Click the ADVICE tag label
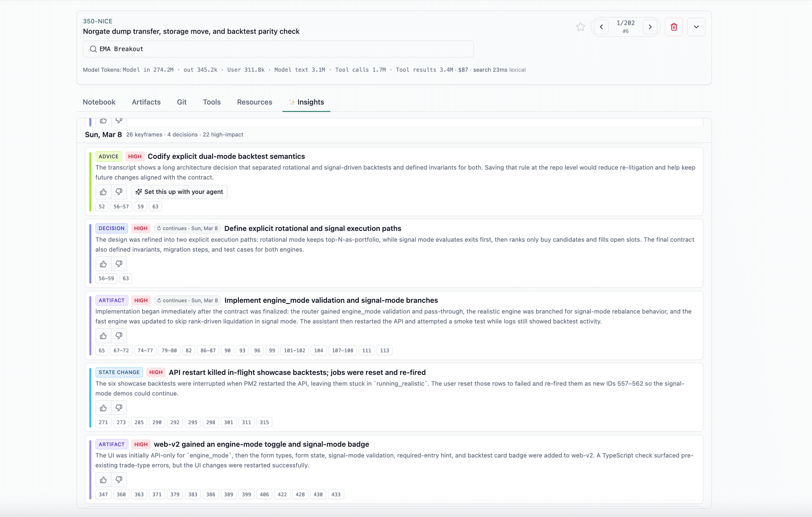Viewport: 812px width, 517px height. pos(108,156)
